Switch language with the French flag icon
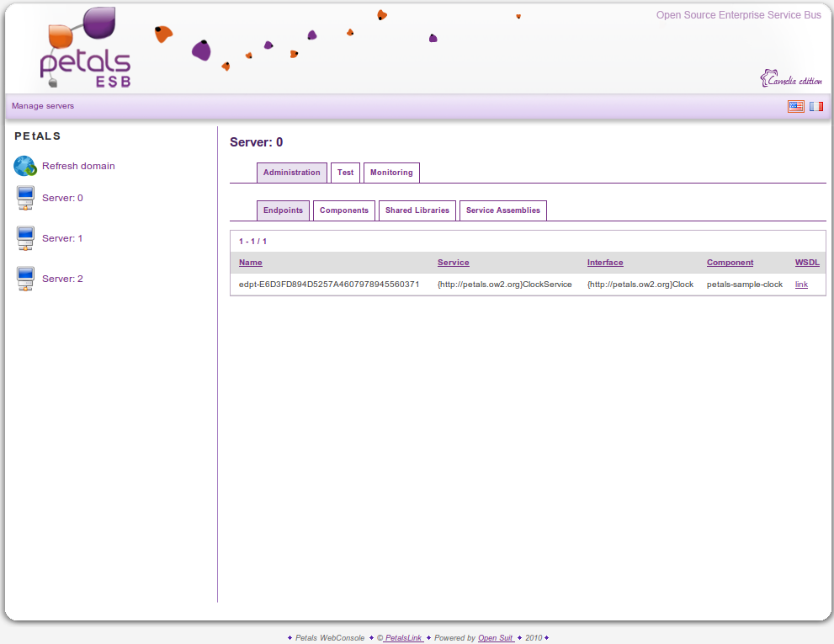The image size is (834, 644). [816, 107]
